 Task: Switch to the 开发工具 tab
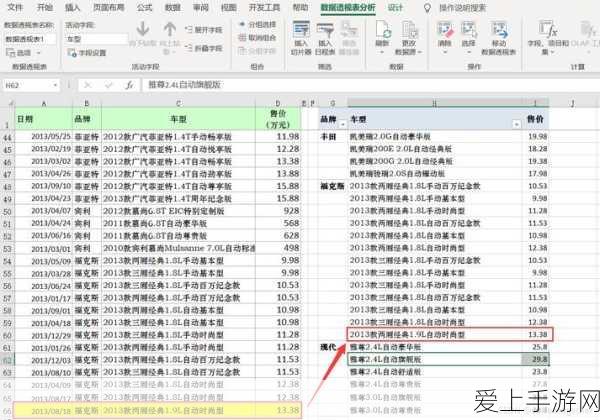[x=264, y=7]
